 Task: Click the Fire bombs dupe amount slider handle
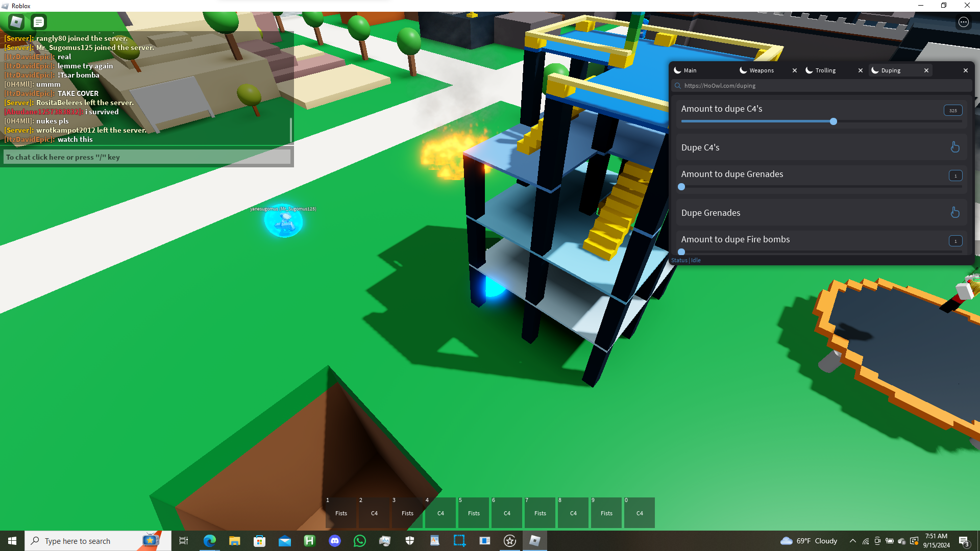point(681,252)
